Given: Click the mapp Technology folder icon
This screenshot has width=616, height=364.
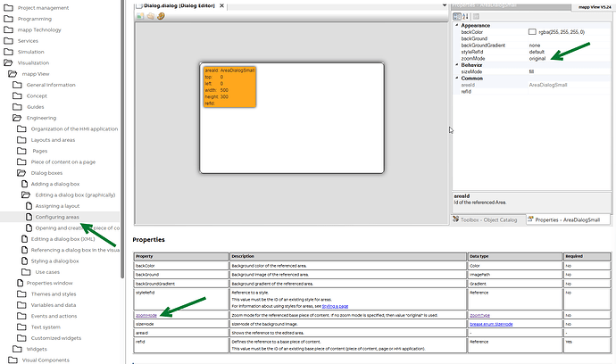Looking at the screenshot, I should [8, 29].
